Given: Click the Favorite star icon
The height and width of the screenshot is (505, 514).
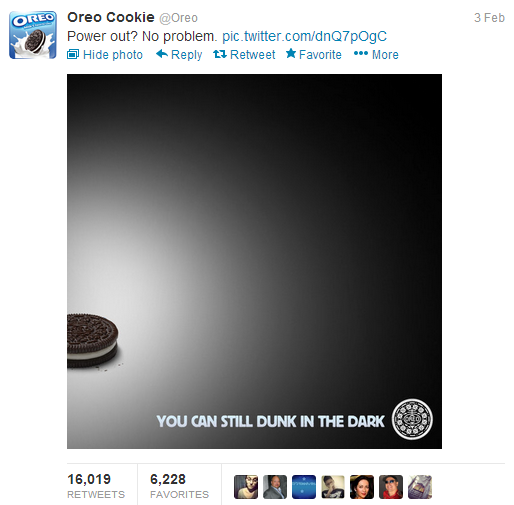Looking at the screenshot, I should click(x=291, y=53).
